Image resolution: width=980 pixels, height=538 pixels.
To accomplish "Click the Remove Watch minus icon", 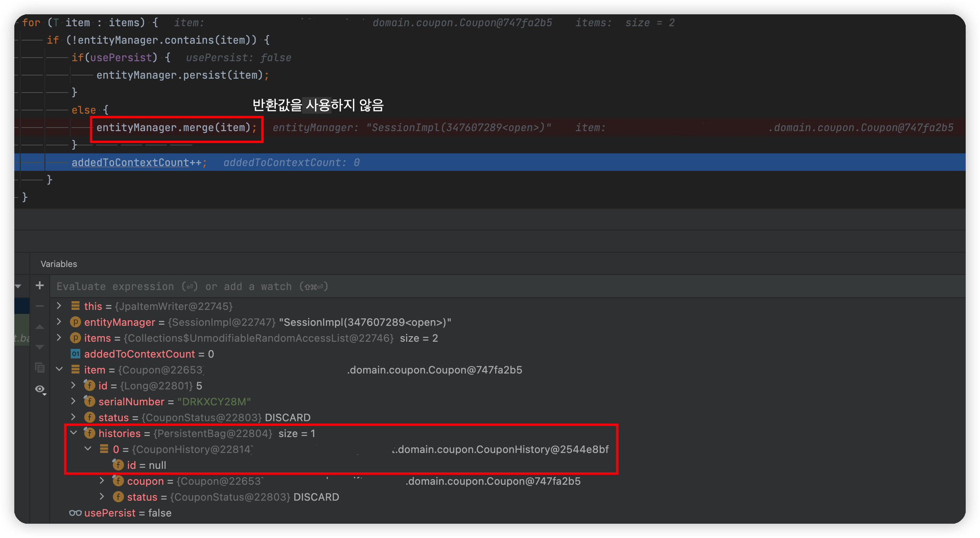I will [40, 306].
